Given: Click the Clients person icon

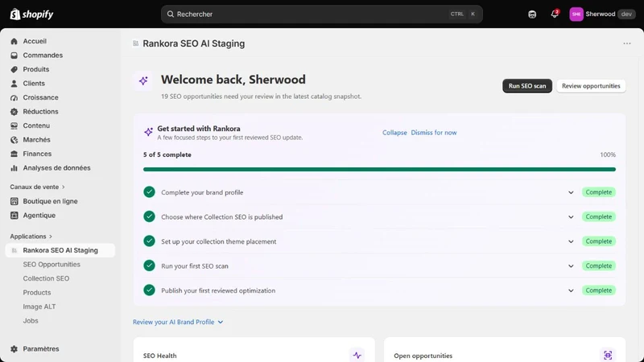Looking at the screenshot, I should click(14, 84).
